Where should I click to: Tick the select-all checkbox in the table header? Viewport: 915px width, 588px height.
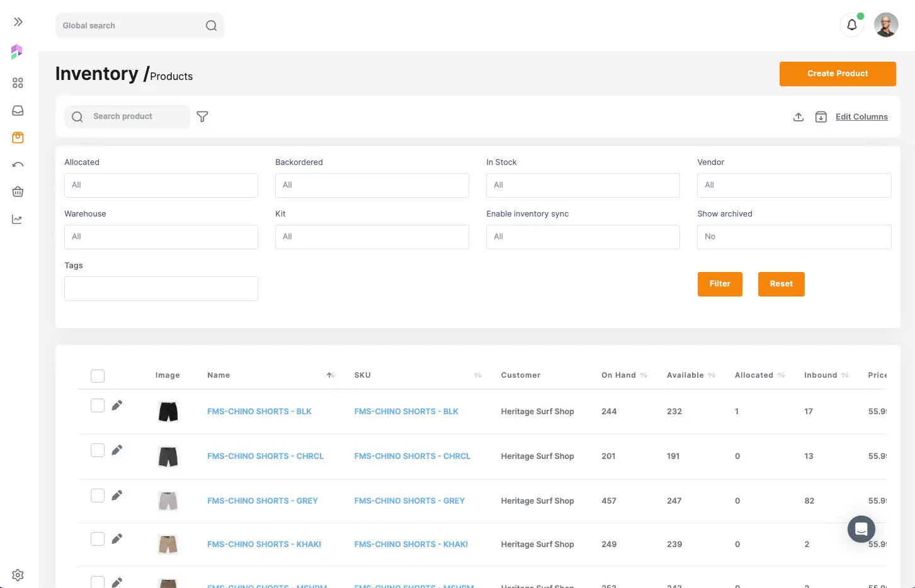tap(98, 376)
